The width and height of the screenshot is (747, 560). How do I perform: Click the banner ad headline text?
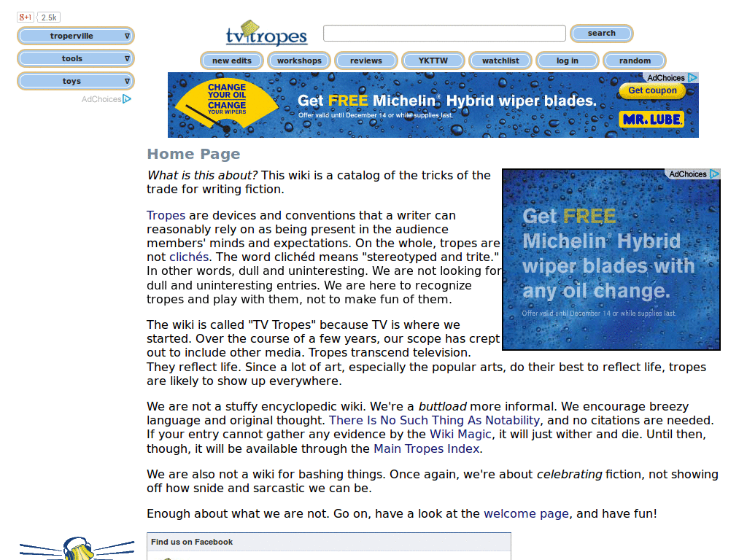(x=447, y=101)
